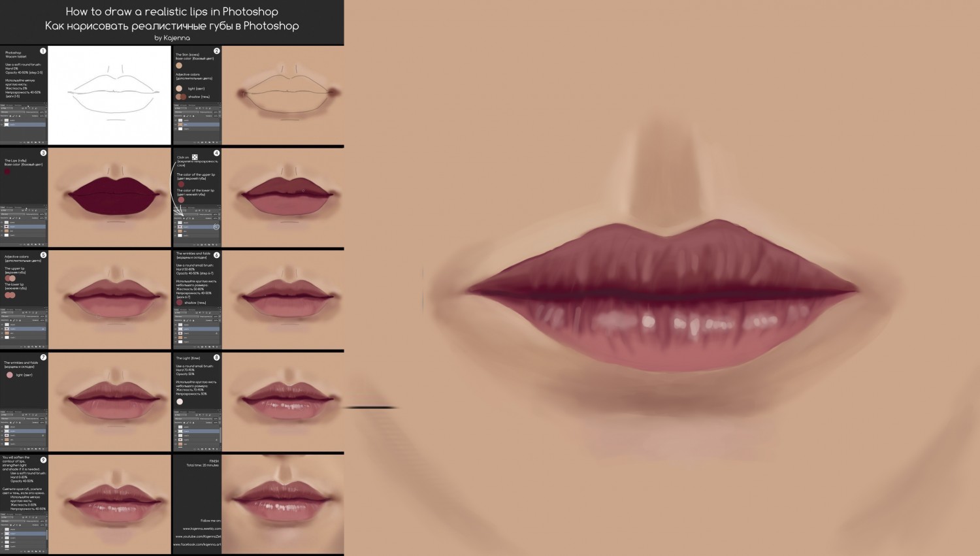Pick the skin base color swatch in step 2
Screen dimensions: 980x556
point(179,65)
